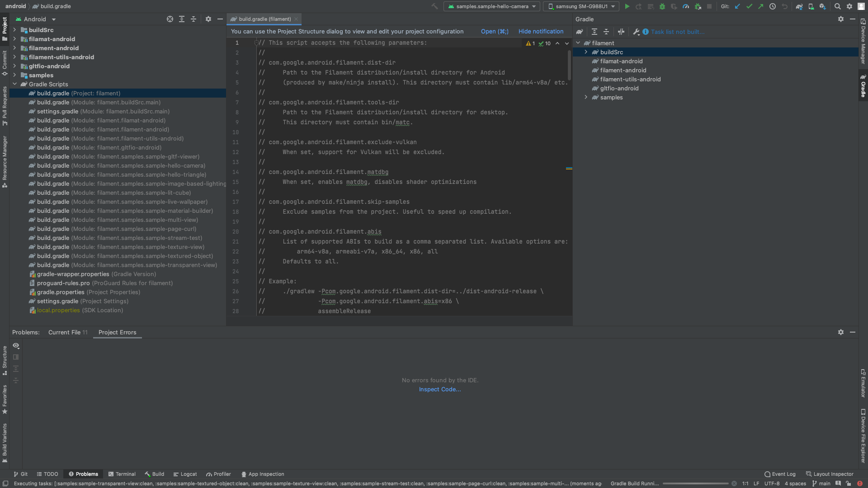Click Inspect Code link
Screen dimensions: 868x488
coord(439,389)
